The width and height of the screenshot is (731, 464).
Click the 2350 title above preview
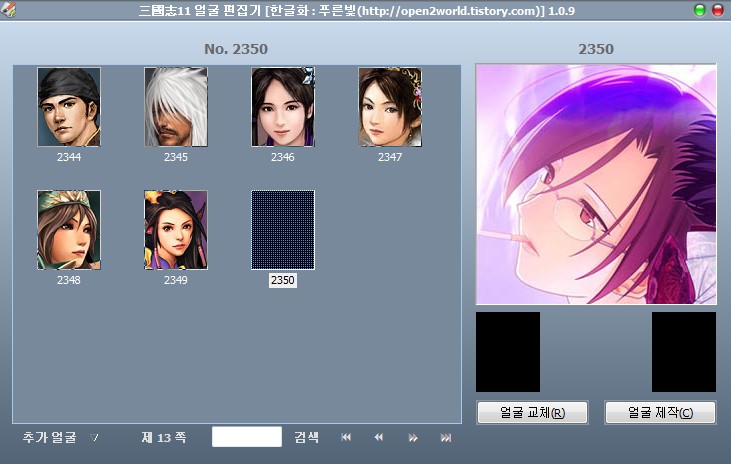(x=596, y=49)
